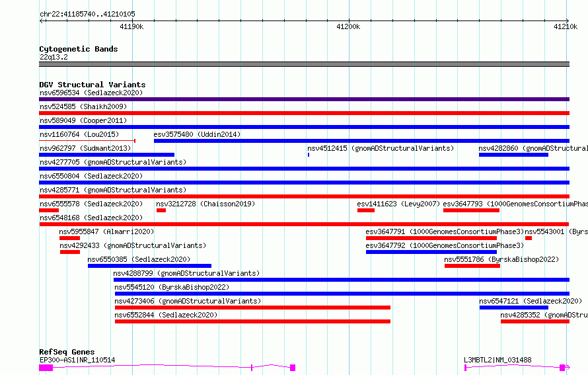This screenshot has height=375, width=588.
Task: Click the 41190k ruler position label
Action: coord(131,26)
